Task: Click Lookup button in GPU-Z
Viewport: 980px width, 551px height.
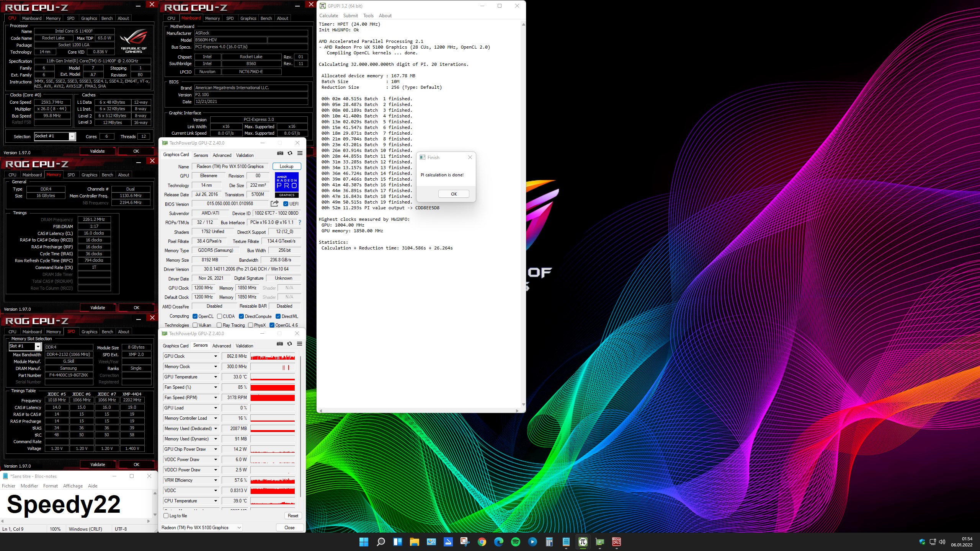Action: 286,166
